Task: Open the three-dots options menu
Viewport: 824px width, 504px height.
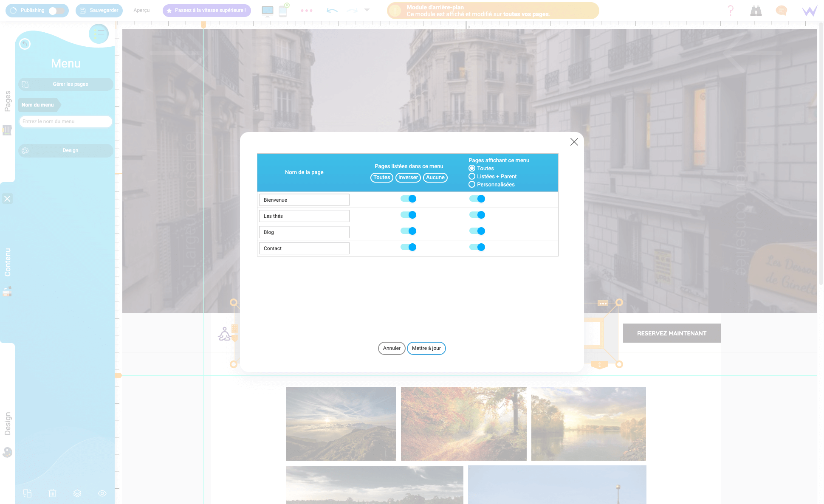Action: (307, 10)
